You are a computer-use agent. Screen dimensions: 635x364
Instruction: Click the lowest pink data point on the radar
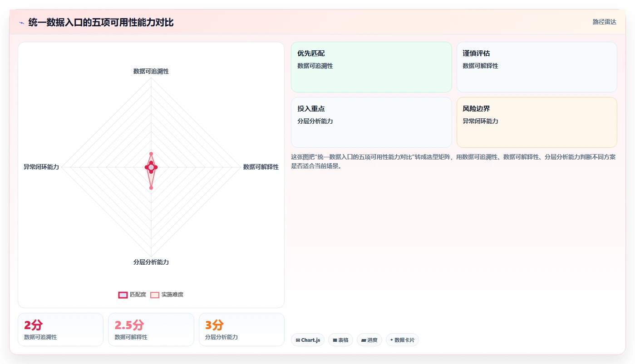tap(151, 187)
